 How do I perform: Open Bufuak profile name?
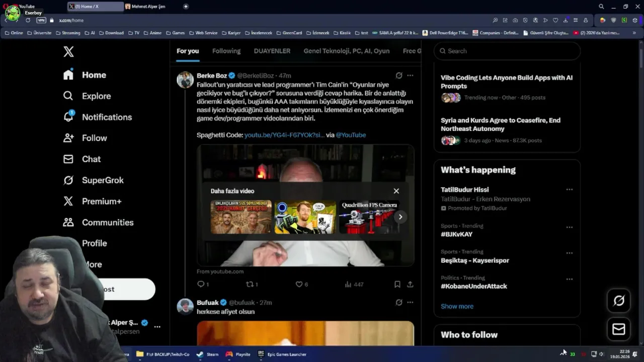(207, 303)
